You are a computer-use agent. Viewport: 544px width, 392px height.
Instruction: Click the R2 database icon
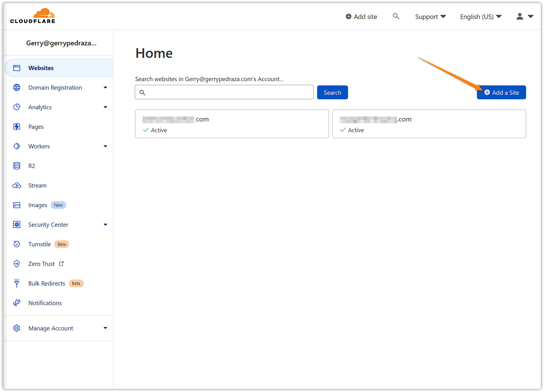16,166
